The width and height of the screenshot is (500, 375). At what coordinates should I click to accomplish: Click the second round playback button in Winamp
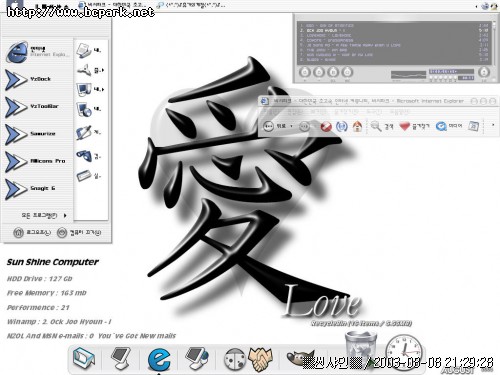coord(319,72)
